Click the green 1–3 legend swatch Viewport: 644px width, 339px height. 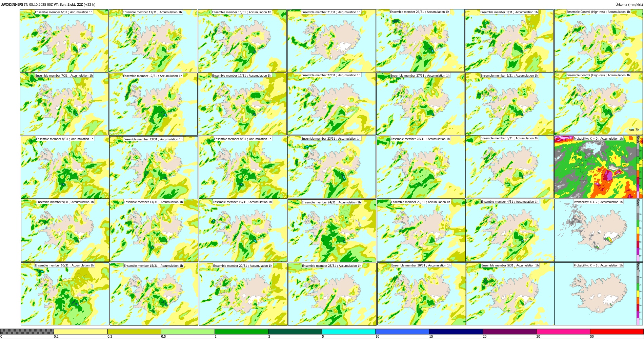pos(241,332)
